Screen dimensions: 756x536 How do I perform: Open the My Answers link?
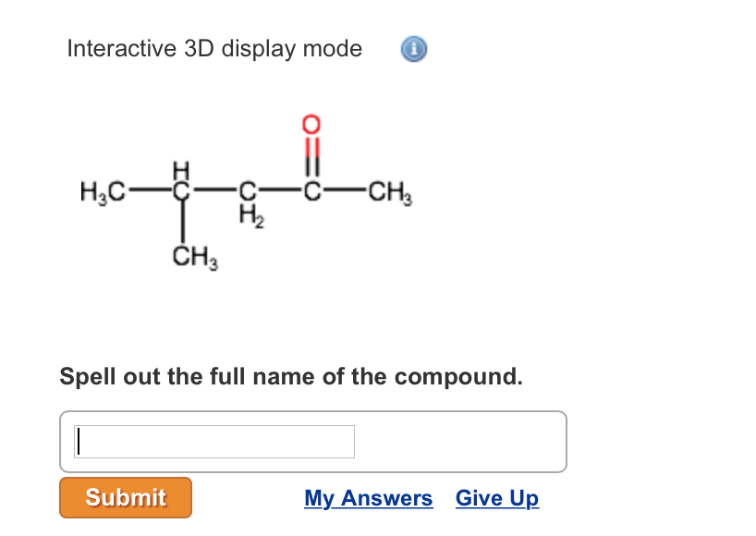[368, 498]
